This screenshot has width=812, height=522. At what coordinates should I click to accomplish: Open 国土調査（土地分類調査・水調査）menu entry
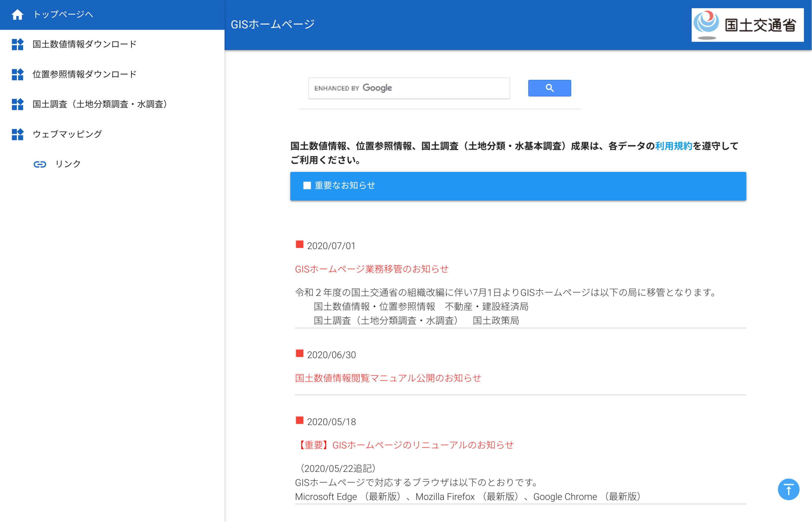100,104
